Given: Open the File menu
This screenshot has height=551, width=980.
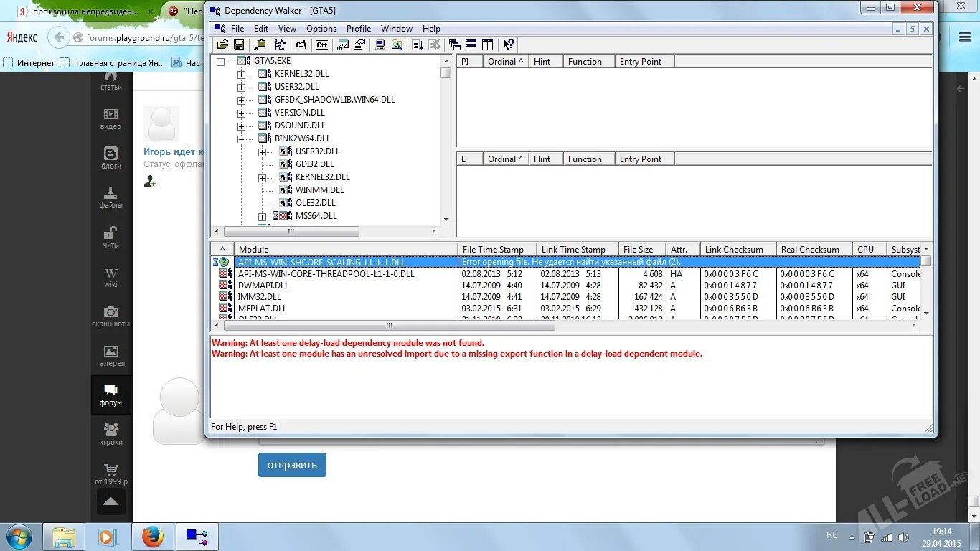Looking at the screenshot, I should pos(237,29).
